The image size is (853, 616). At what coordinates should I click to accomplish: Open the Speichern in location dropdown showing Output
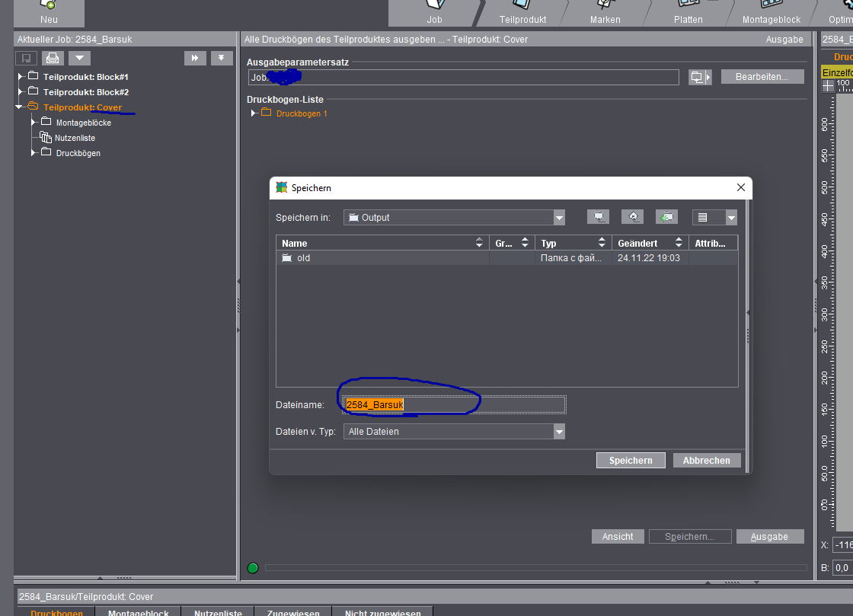point(558,217)
